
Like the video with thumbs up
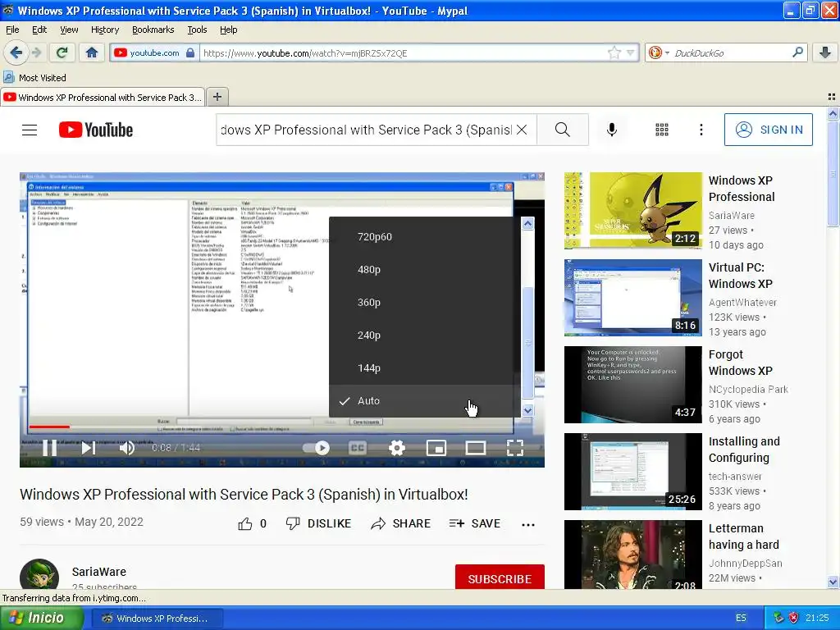[x=245, y=523]
